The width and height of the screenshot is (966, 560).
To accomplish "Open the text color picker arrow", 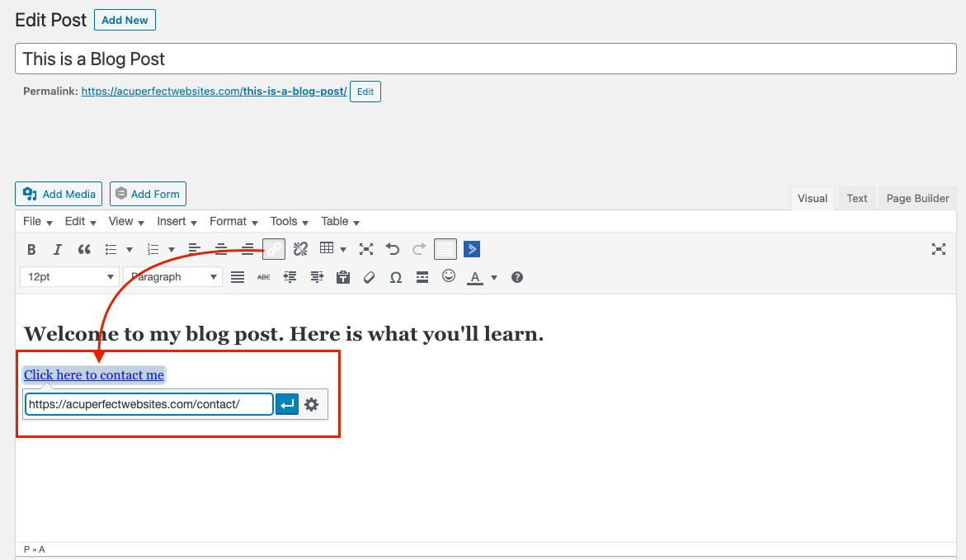I will pyautogui.click(x=492, y=277).
